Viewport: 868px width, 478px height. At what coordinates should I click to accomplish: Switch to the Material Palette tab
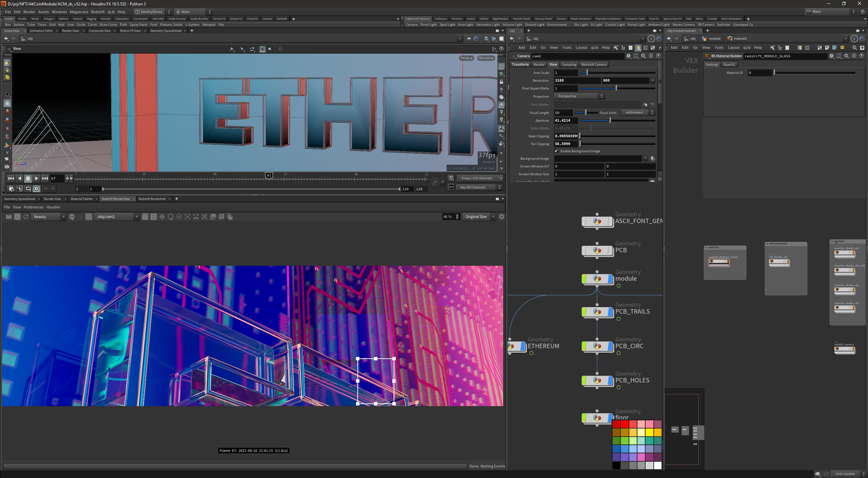tap(81, 199)
